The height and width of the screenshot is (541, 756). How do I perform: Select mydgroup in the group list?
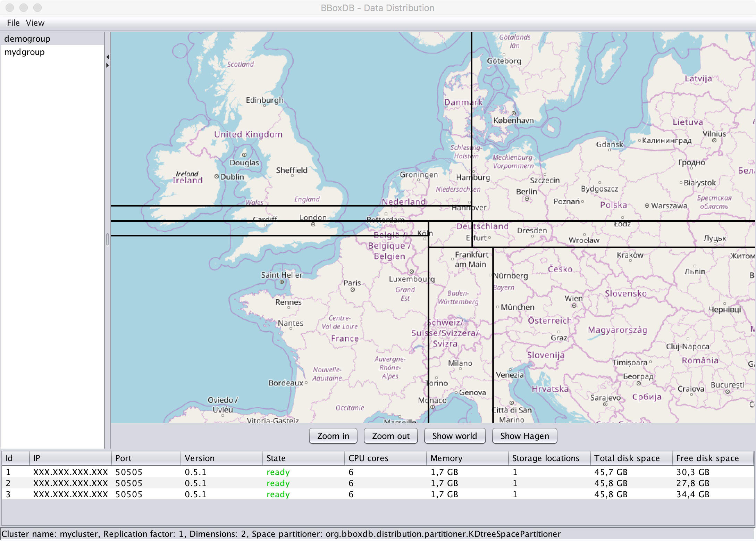pyautogui.click(x=24, y=52)
